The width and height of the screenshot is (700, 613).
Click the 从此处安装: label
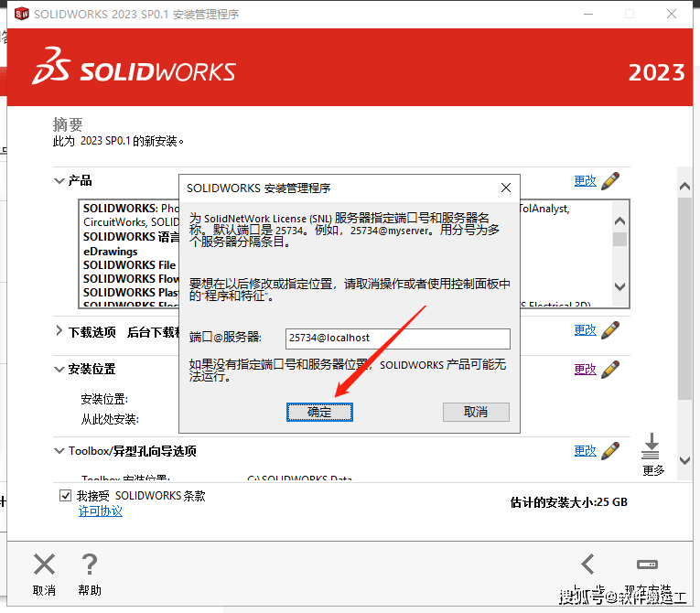click(x=110, y=419)
